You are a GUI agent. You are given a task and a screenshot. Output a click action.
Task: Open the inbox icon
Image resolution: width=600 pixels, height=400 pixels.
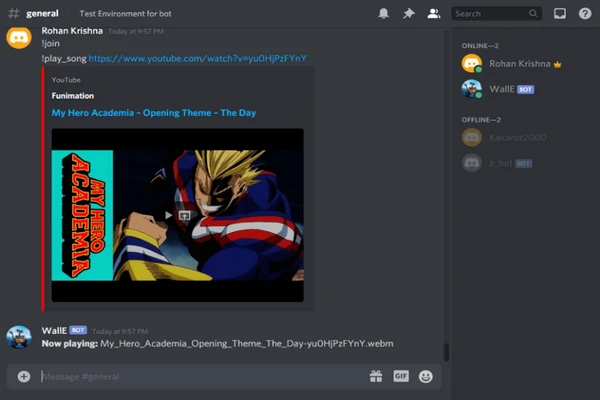pos(560,13)
